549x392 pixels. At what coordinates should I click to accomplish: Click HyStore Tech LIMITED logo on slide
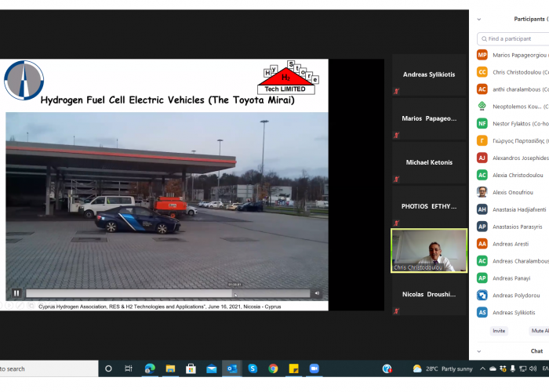tap(288, 78)
